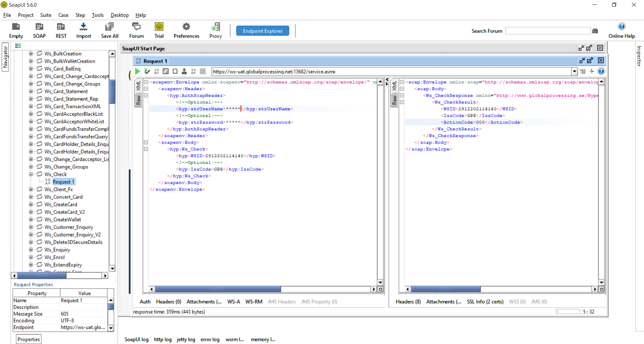This screenshot has height=344, width=644.
Task: Click navigator tree vertical scrollbar thumb
Action: click(112, 92)
